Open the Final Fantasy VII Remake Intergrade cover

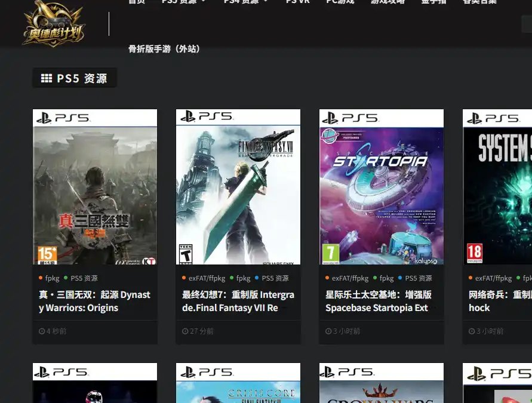tap(238, 187)
